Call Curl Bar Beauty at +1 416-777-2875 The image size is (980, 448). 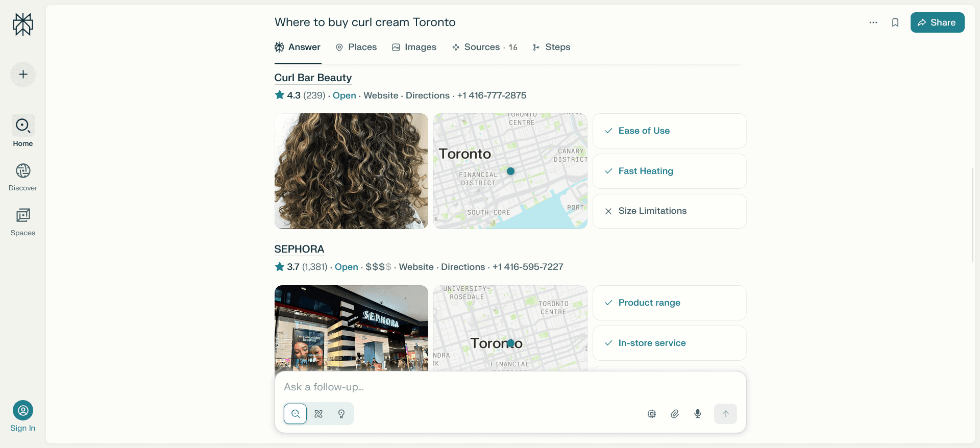tap(492, 95)
